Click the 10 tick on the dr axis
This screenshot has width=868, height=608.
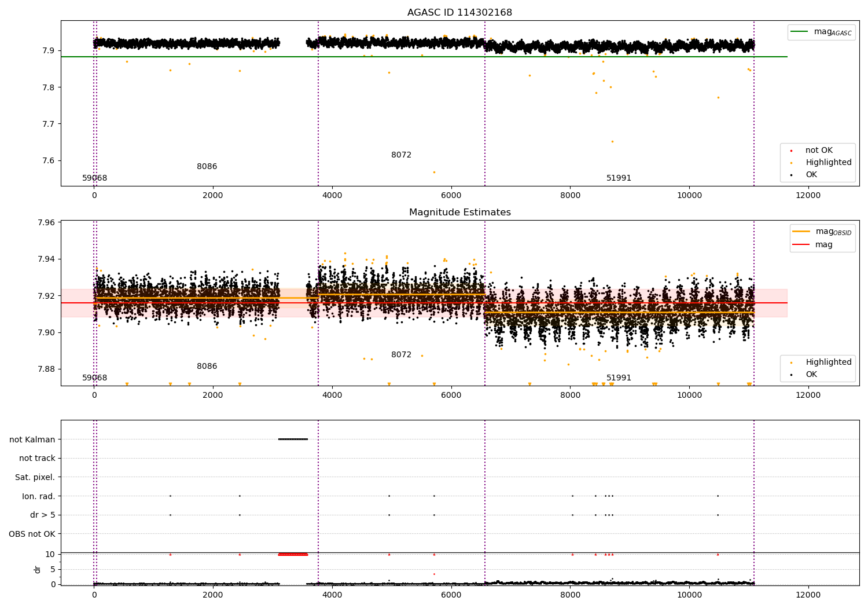(50, 554)
